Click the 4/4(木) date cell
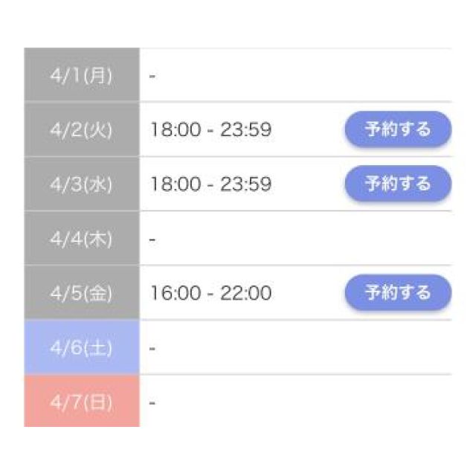 pos(82,239)
